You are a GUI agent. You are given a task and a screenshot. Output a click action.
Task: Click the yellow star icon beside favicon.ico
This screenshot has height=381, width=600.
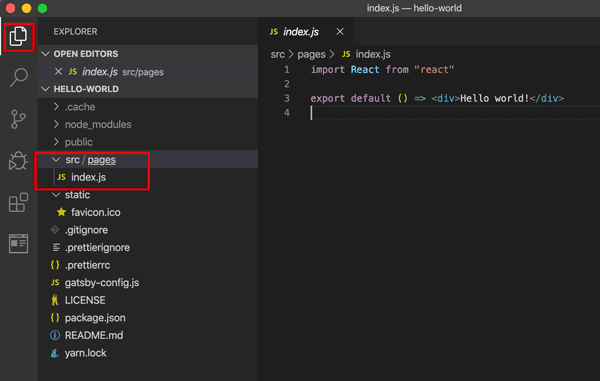click(61, 212)
